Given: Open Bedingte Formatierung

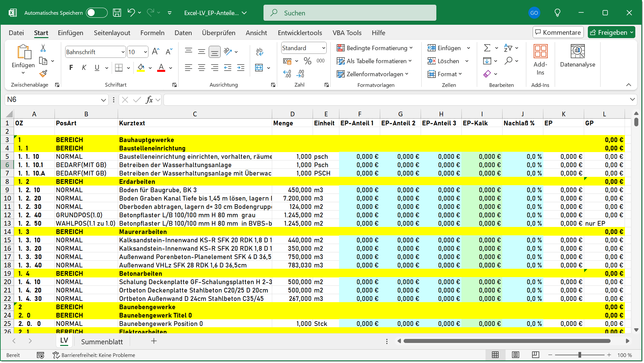Looking at the screenshot, I should (x=374, y=48).
